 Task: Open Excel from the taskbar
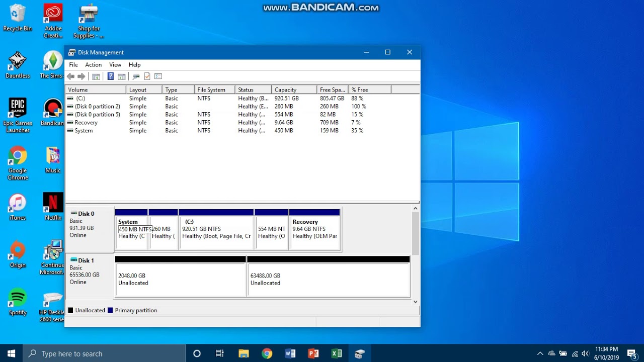pos(337,353)
